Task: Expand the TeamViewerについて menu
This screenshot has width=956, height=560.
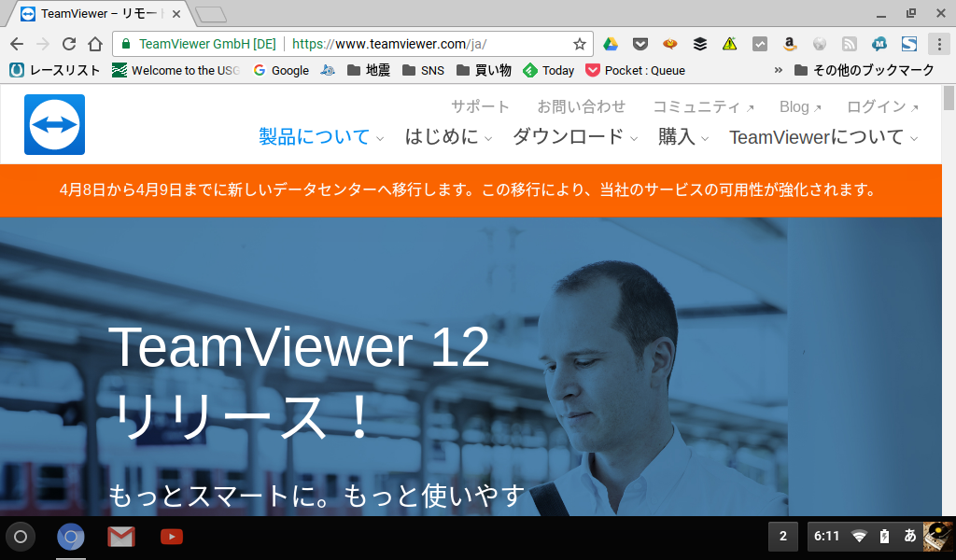Action: coord(823,137)
